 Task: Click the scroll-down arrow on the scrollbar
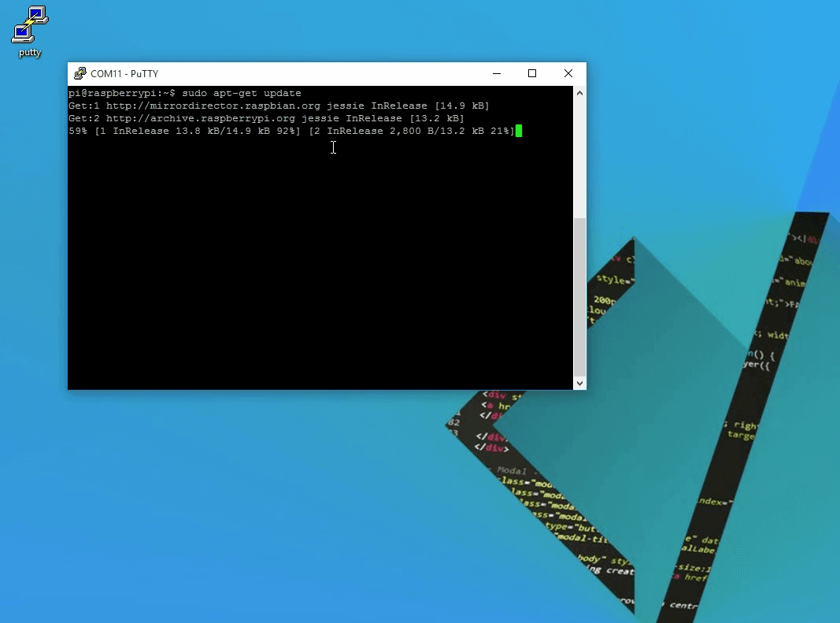(579, 383)
